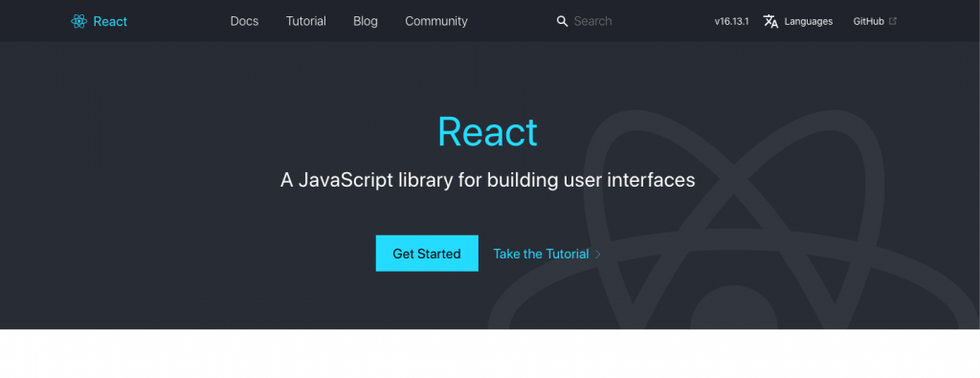
Task: Visit the GitHub link
Action: click(868, 21)
